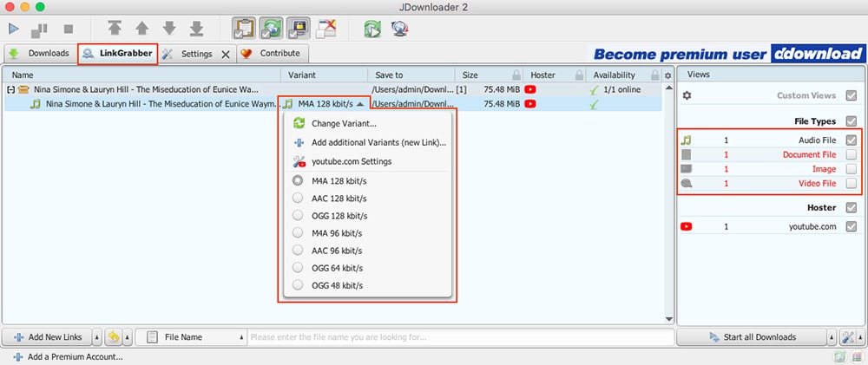868x365 pixels.
Task: Click the Size column lock icon
Action: [x=516, y=75]
